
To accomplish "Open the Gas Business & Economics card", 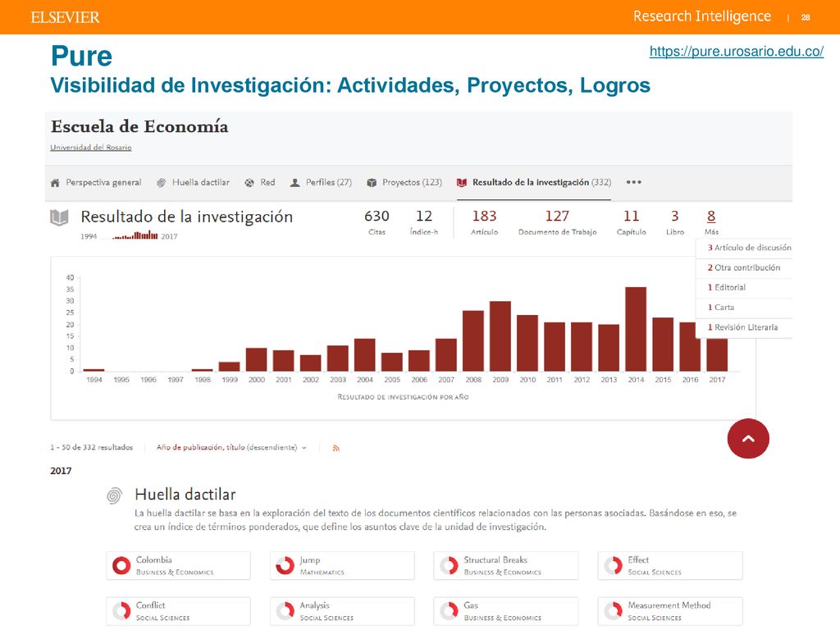I will (506, 610).
